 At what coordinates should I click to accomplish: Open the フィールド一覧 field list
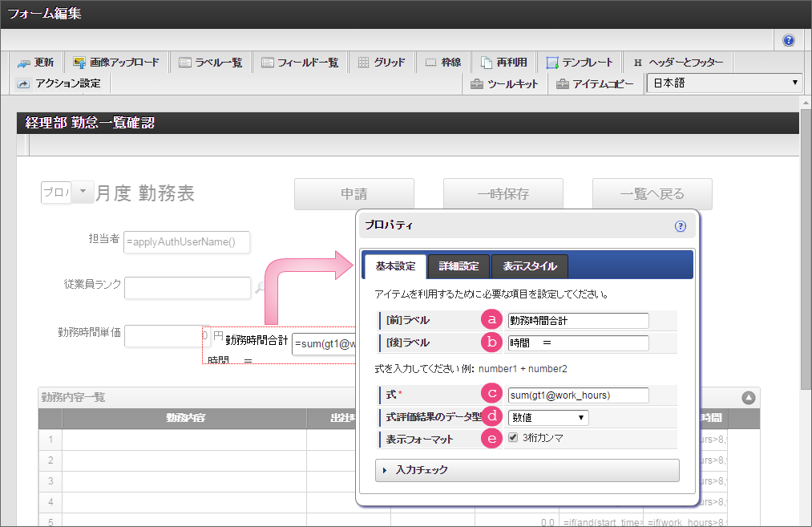(x=300, y=63)
